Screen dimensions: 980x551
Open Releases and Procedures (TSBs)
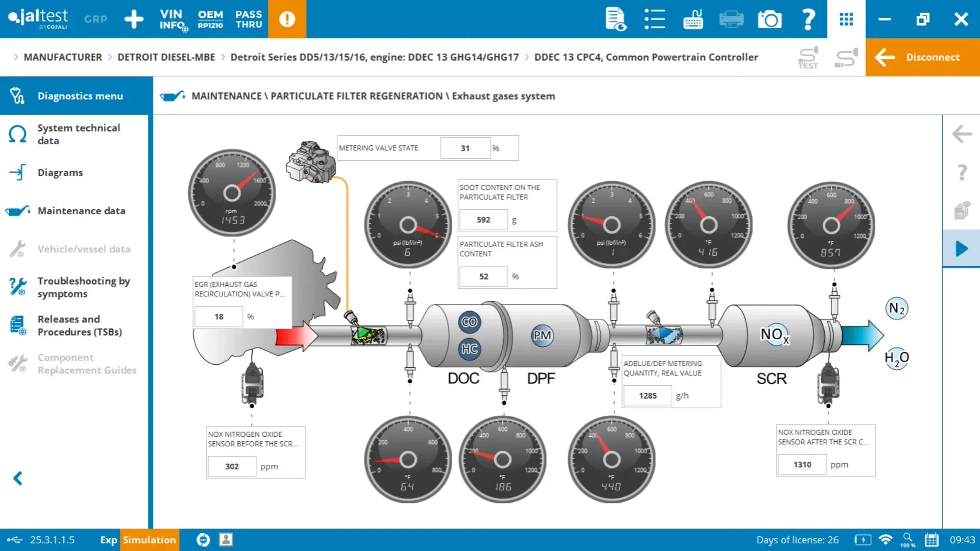tap(74, 325)
